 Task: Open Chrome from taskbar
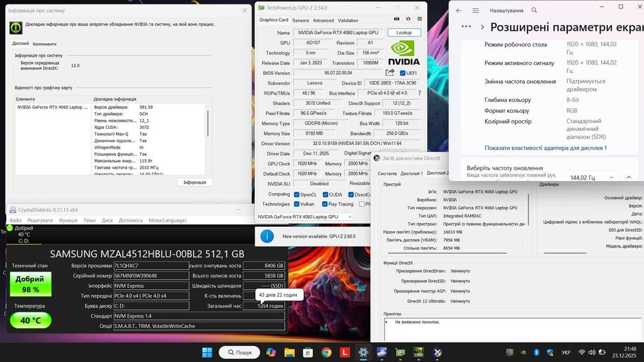point(327,352)
